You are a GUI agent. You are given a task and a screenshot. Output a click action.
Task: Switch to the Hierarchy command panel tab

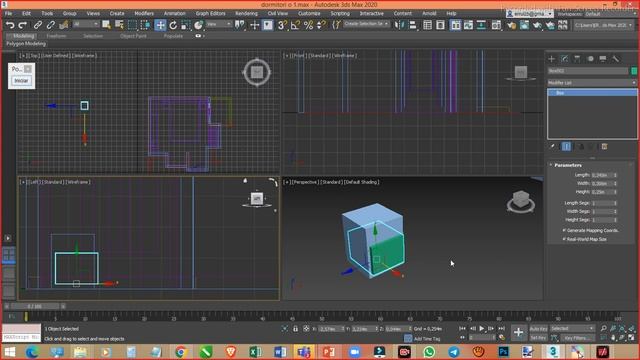point(577,59)
